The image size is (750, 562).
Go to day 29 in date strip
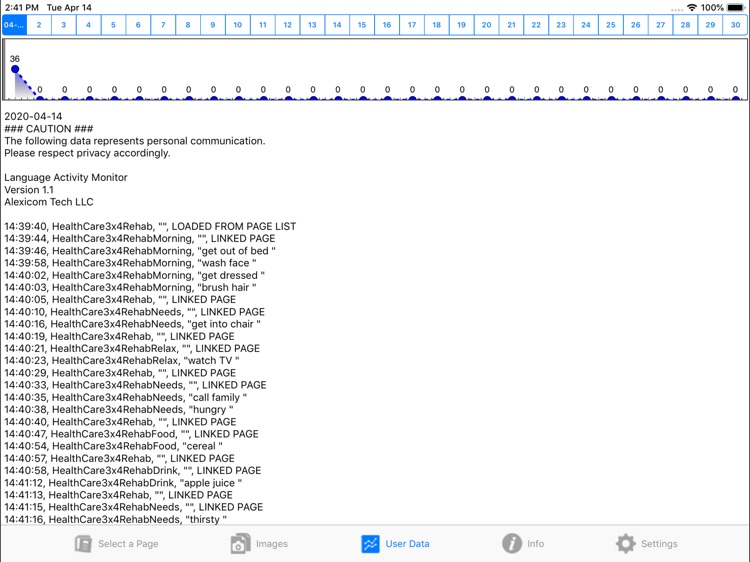pyautogui.click(x=710, y=25)
